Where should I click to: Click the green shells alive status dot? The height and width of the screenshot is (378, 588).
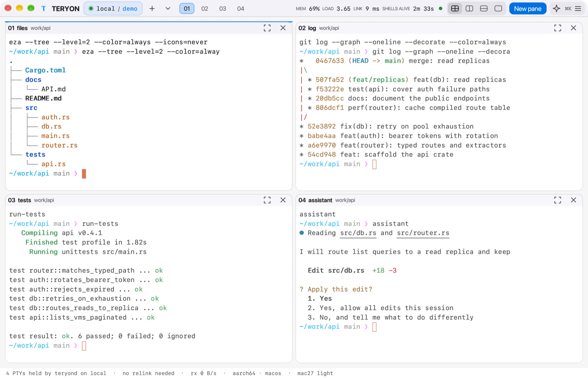coord(441,9)
